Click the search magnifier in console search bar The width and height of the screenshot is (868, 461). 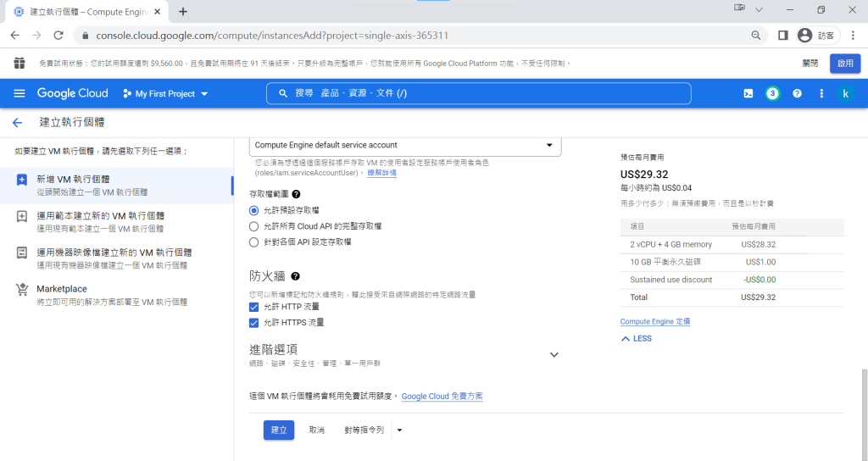coord(283,93)
